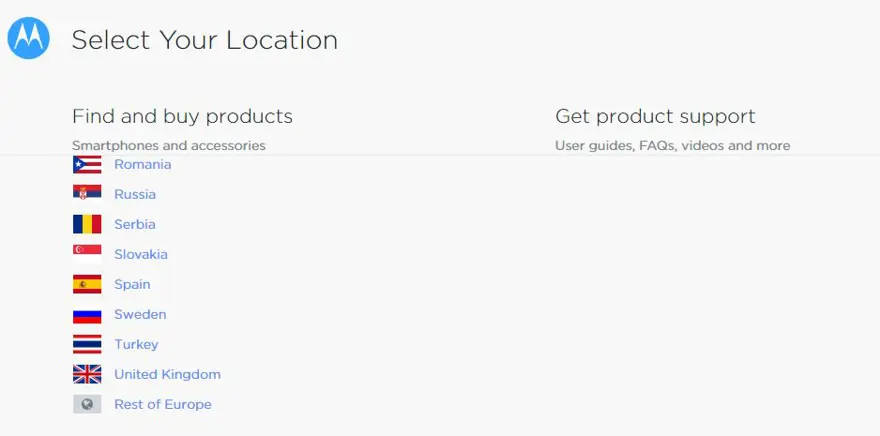Click the Motorola logo

[29, 38]
